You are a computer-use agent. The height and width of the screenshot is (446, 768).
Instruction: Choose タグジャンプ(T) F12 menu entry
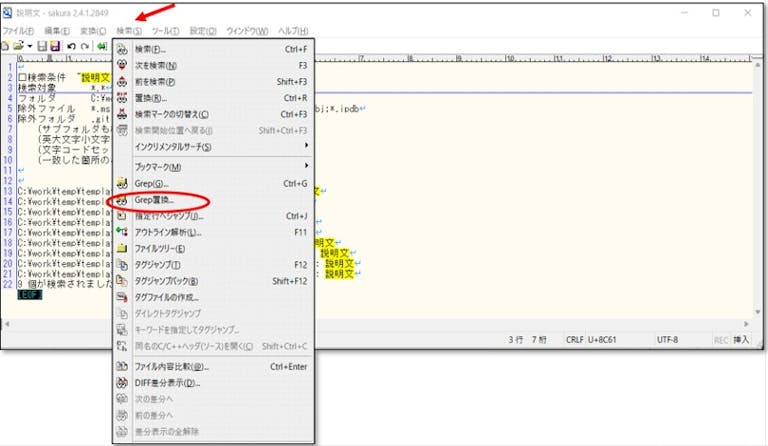click(x=214, y=265)
